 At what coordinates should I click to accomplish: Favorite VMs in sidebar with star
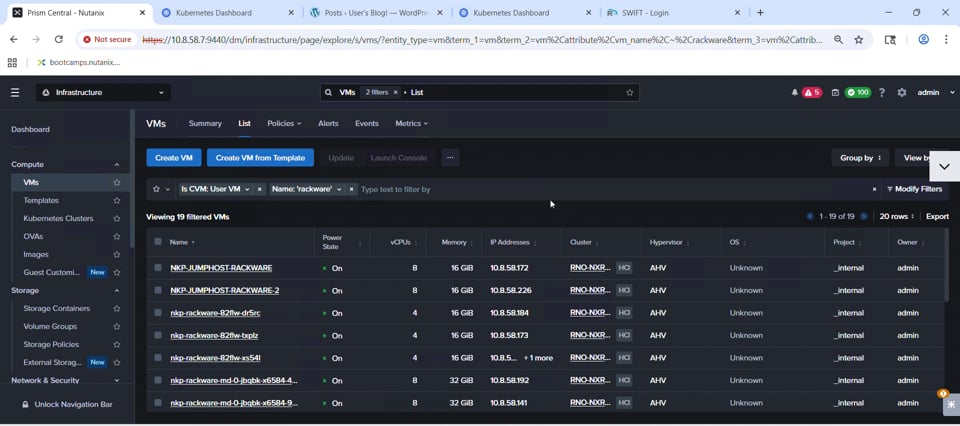point(116,182)
